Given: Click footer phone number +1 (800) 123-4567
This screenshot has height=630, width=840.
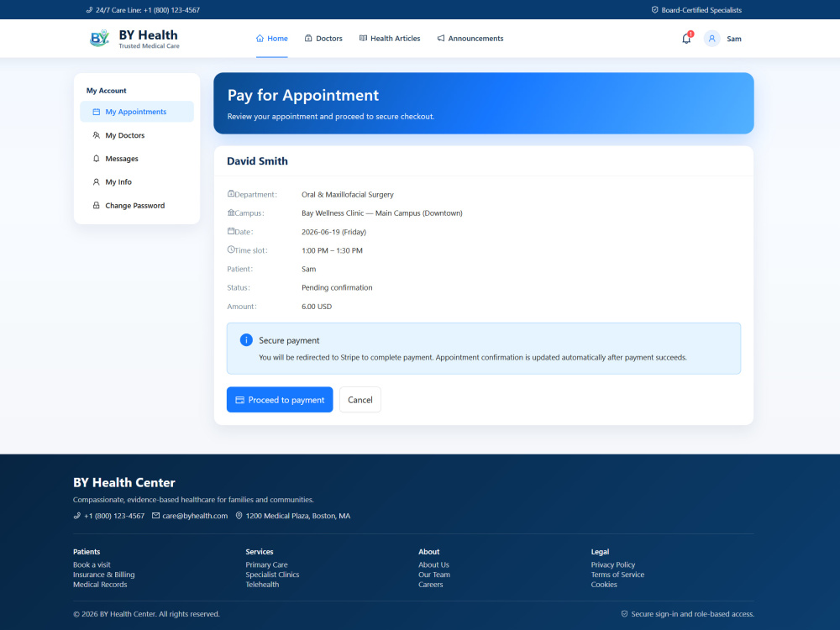Looking at the screenshot, I should click(114, 516).
